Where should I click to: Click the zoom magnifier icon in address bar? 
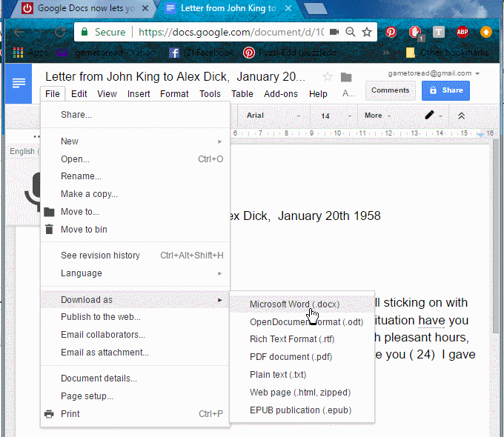click(351, 32)
